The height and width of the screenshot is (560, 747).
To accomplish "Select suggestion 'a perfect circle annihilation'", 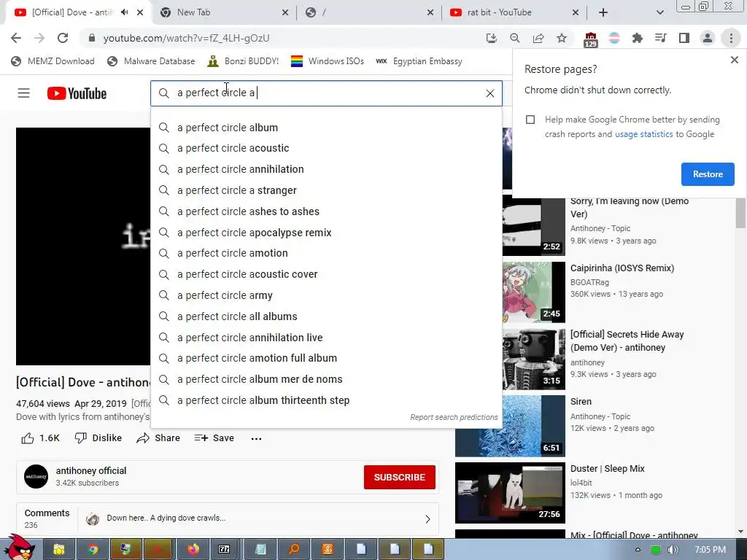I will point(326,169).
